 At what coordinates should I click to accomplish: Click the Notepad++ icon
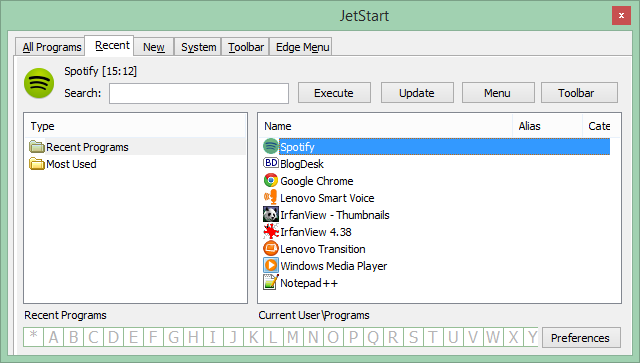coord(270,282)
